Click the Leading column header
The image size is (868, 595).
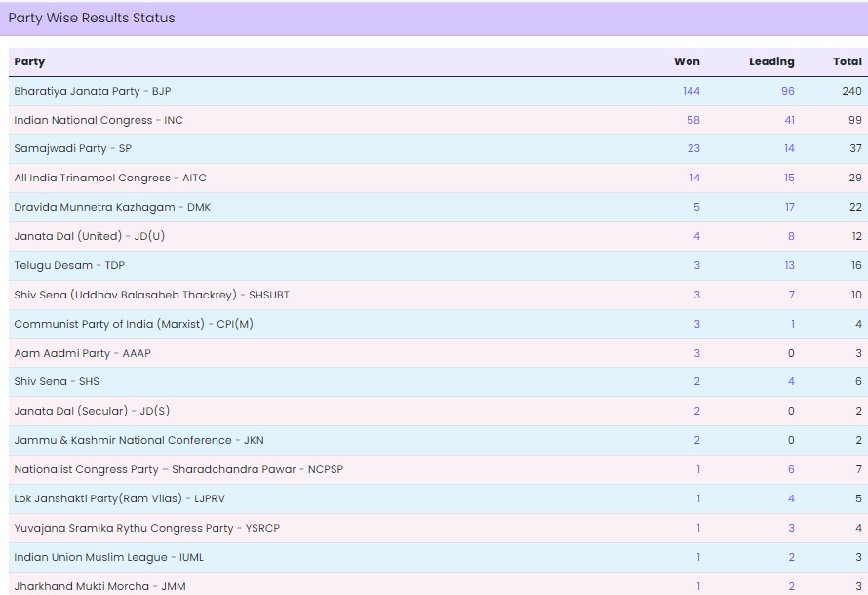[771, 62]
